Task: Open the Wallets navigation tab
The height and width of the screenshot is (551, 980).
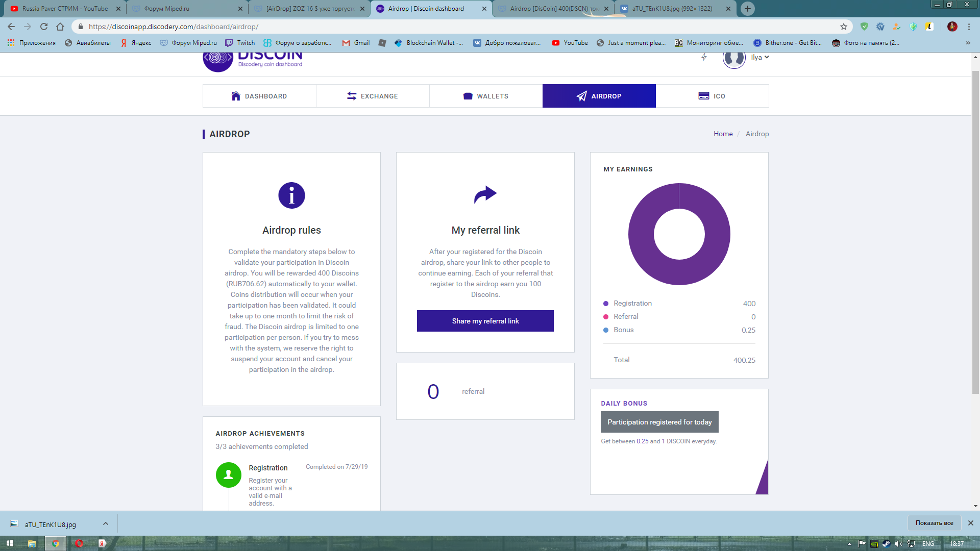Action: click(x=486, y=96)
